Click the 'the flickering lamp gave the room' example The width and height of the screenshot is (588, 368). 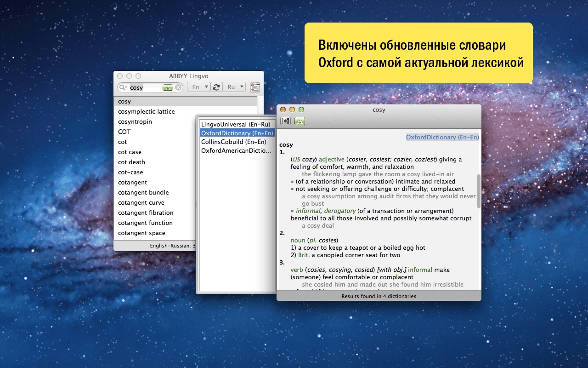(x=378, y=174)
